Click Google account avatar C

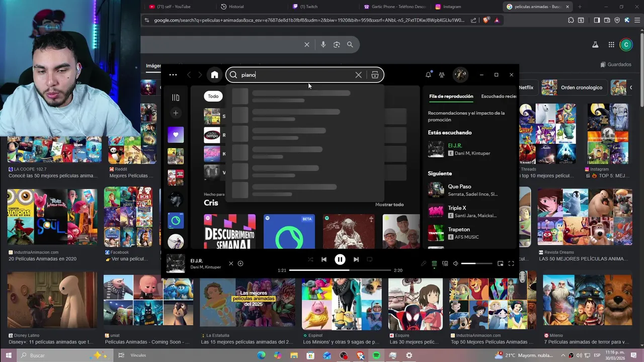tap(626, 45)
